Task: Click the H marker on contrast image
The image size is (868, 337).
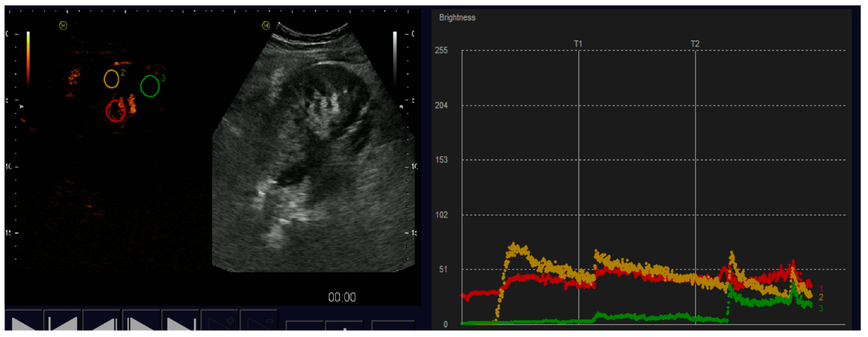Action: 63,26
